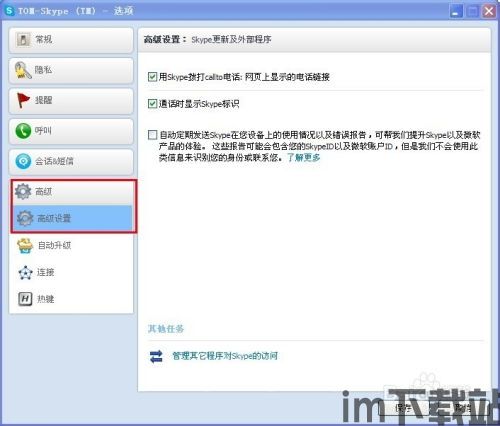Viewport: 500px width, 426px height.
Task: Close the TOM-Skype options window
Action: click(x=489, y=11)
